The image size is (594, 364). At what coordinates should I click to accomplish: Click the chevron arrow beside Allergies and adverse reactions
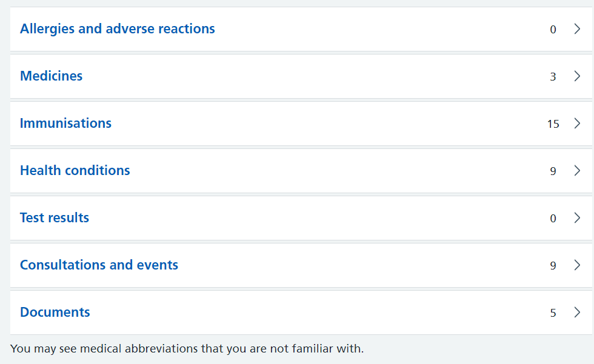(x=577, y=28)
